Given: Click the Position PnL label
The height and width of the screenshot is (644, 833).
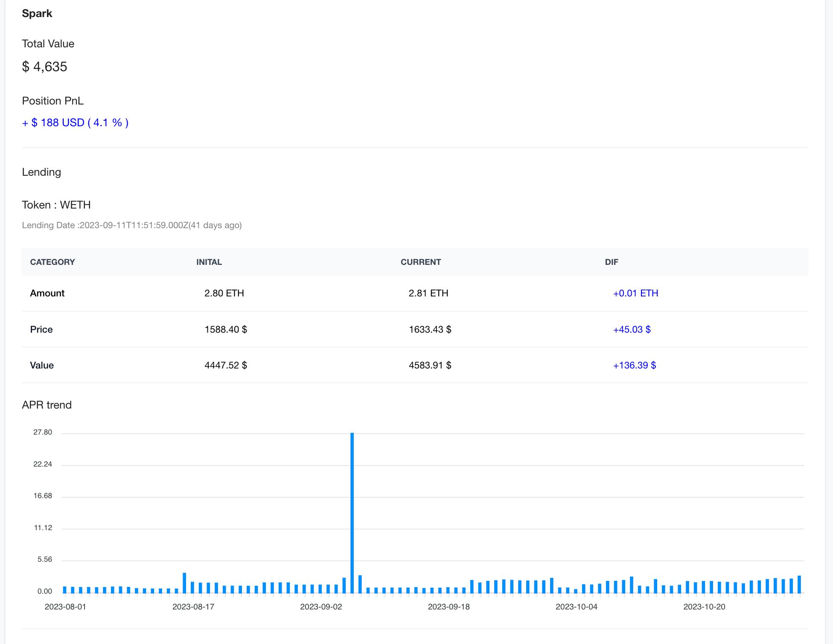Looking at the screenshot, I should [x=53, y=101].
